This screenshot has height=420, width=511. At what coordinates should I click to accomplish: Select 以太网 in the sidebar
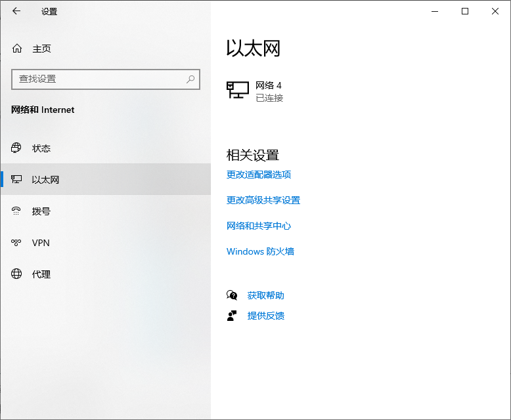[106, 179]
